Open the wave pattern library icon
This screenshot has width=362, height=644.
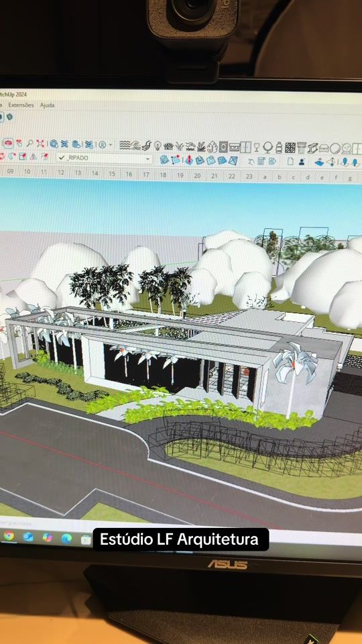(x=125, y=145)
